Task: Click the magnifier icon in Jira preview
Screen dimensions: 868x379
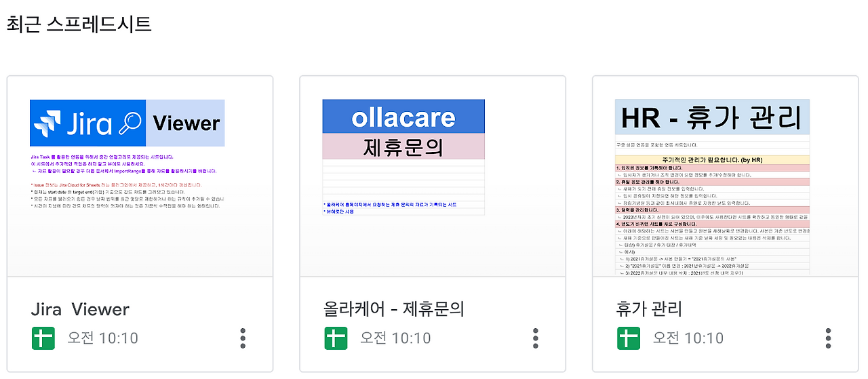Action: coord(129,123)
